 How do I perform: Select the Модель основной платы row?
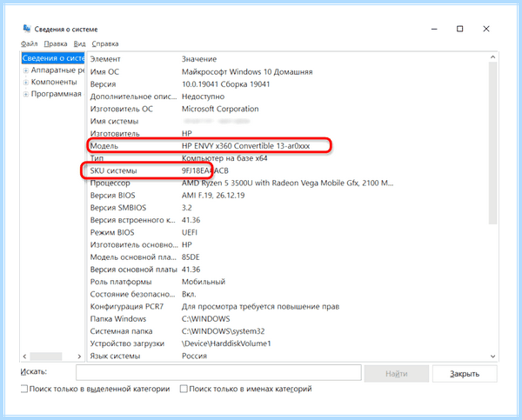pos(288,257)
